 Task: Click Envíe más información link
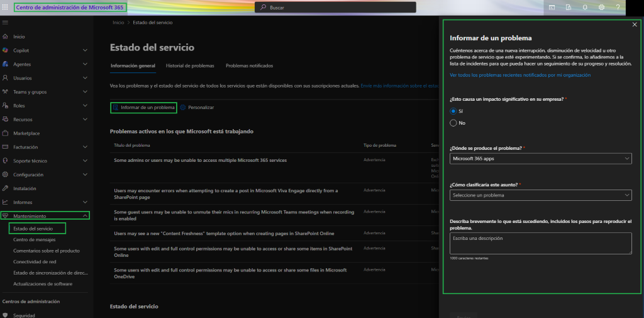(399, 86)
